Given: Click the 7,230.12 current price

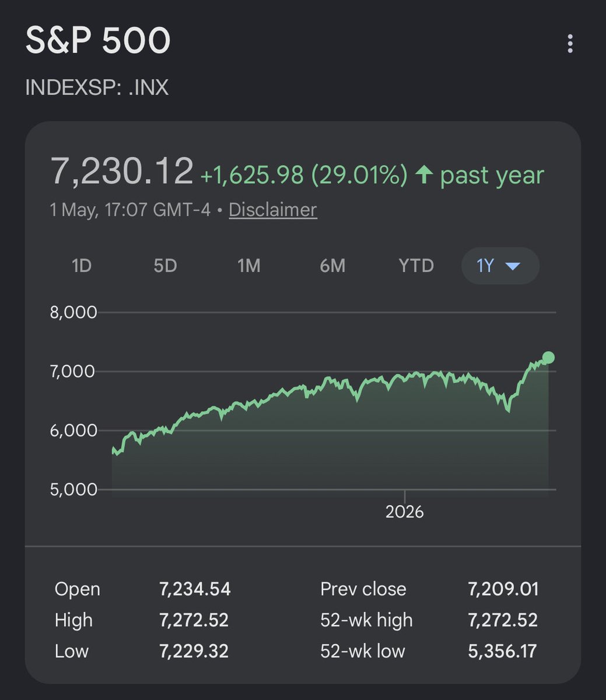Looking at the screenshot, I should coord(122,171).
